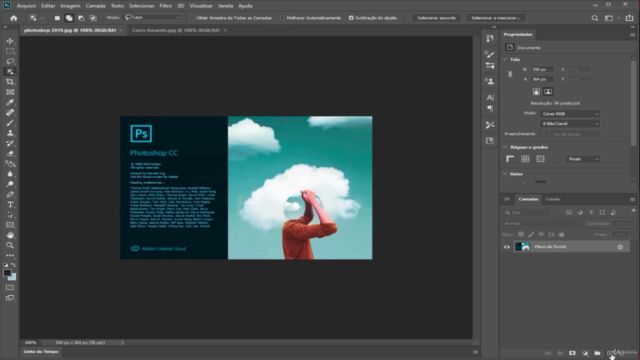This screenshot has height=360, width=640.
Task: Toggle the width-height link constraint icon
Action: pos(510,74)
